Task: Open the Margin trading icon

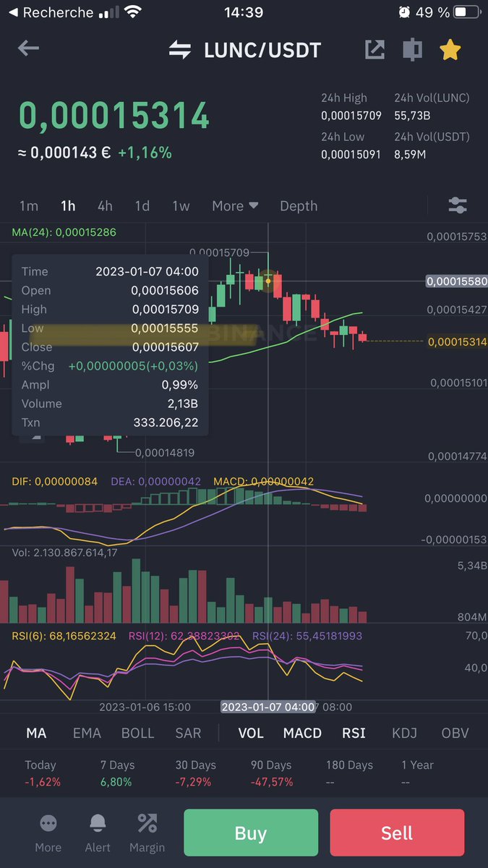Action: (x=147, y=832)
